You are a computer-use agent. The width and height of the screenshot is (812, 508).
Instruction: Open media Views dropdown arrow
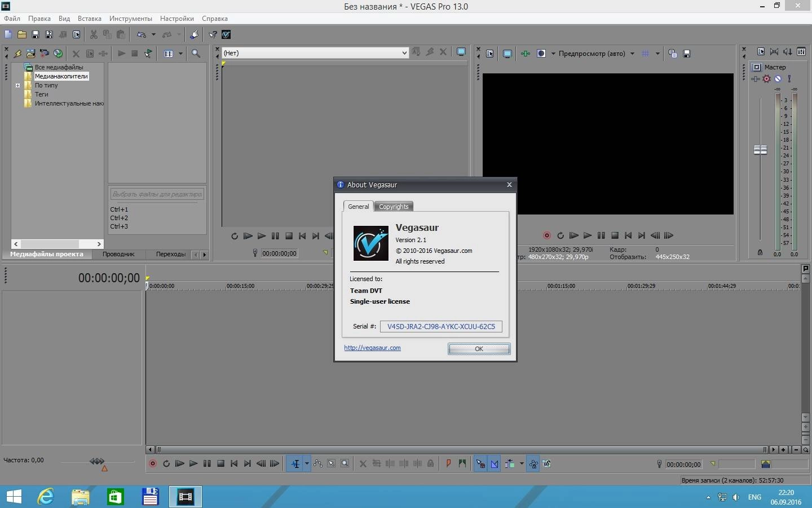tap(180, 54)
